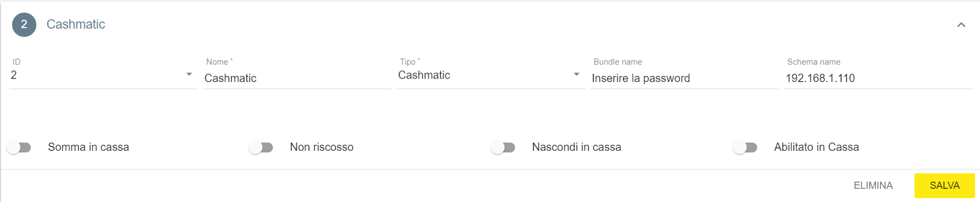Toggle the Somma in cassa switch
The width and height of the screenshot is (980, 202).
coord(19,148)
